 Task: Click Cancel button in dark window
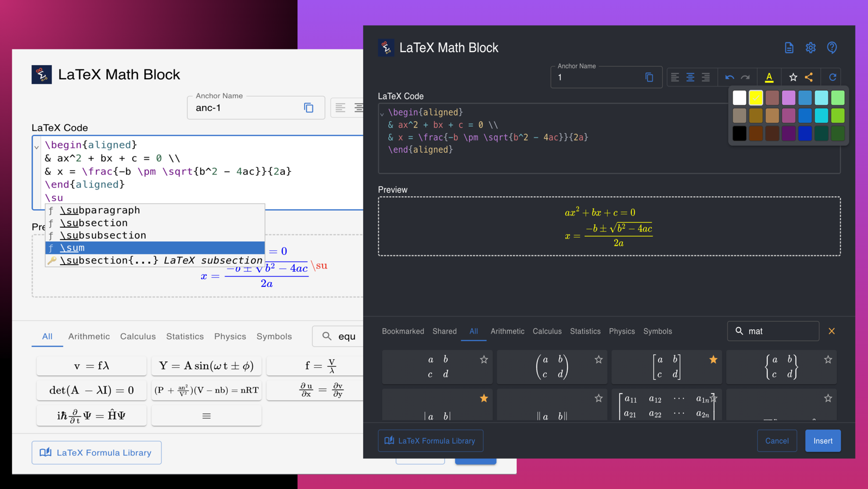tap(777, 441)
